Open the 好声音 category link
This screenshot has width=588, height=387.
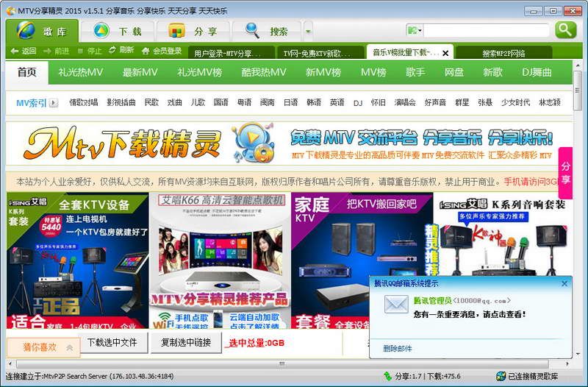(x=435, y=102)
